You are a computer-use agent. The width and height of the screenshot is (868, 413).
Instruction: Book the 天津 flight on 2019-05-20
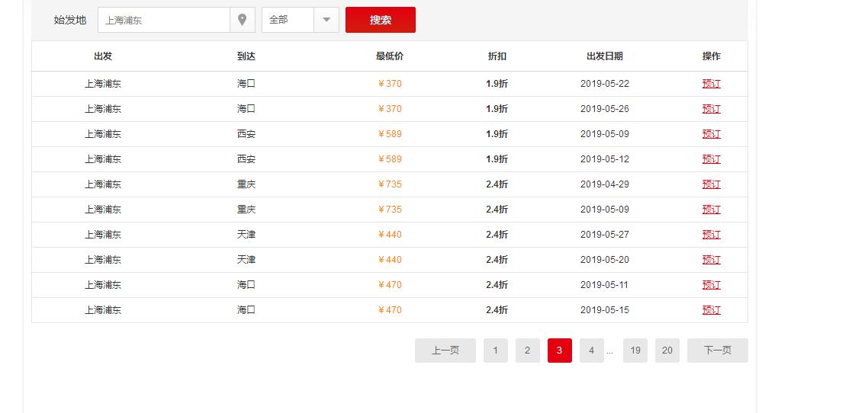tap(712, 260)
